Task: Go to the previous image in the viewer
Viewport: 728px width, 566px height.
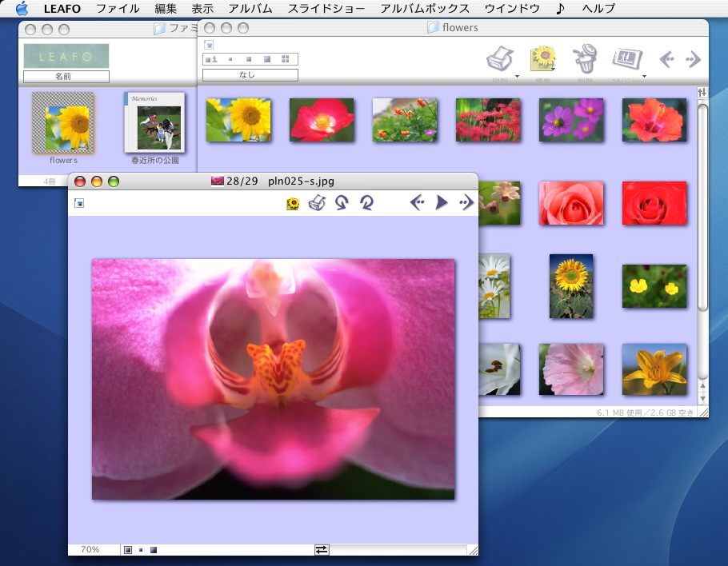Action: 417,203
